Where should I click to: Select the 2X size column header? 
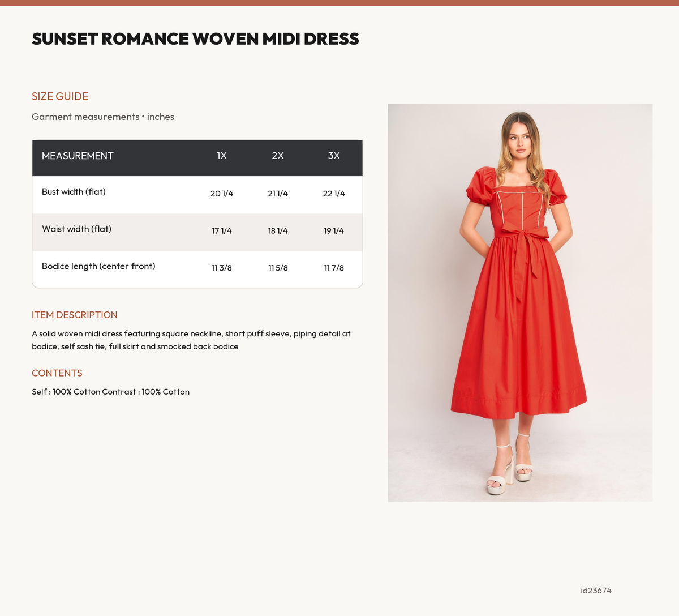[278, 156]
